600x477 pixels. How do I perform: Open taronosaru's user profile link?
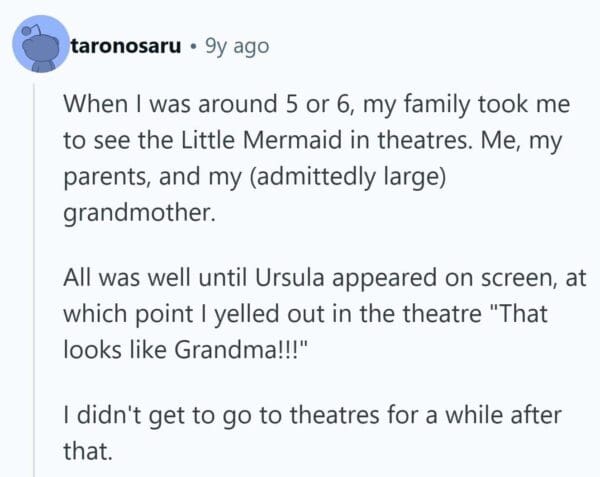124,46
